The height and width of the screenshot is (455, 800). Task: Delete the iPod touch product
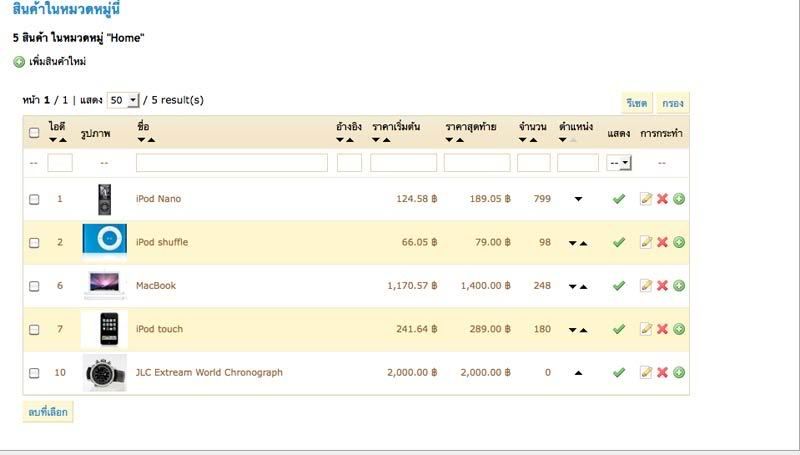point(662,329)
